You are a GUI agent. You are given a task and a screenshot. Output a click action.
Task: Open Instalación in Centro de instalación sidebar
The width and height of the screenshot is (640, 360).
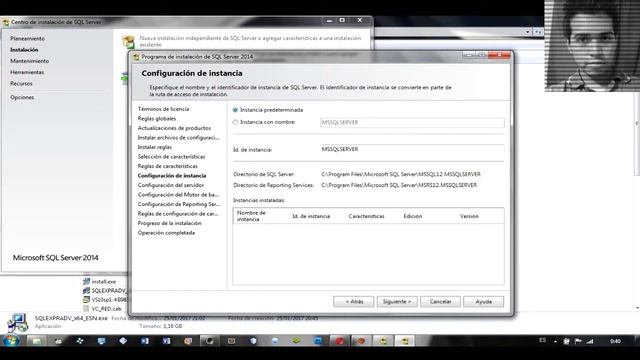(x=24, y=50)
